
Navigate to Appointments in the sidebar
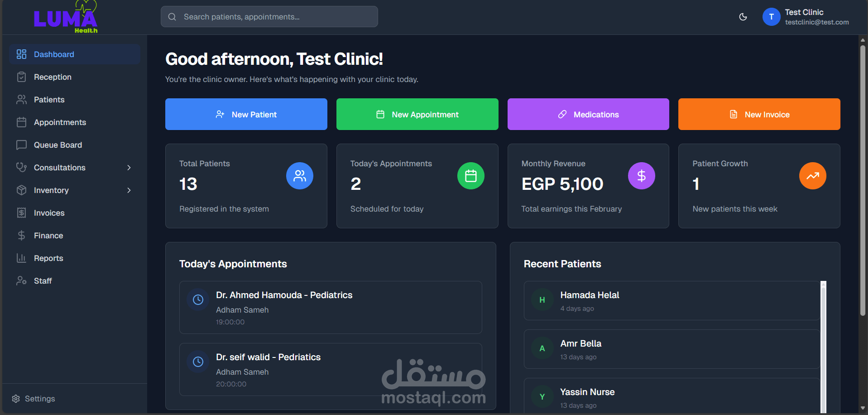point(75,122)
